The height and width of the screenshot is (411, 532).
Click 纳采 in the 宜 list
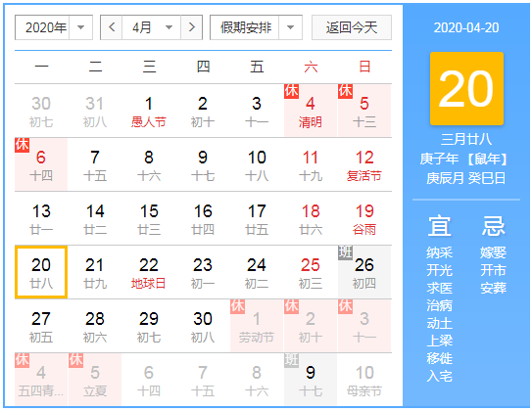439,252
